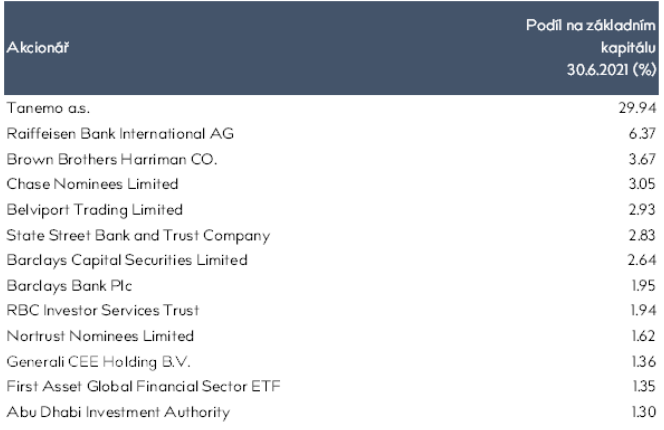The width and height of the screenshot is (664, 430).
Task: Click the Akcionář column header
Action: click(37, 47)
